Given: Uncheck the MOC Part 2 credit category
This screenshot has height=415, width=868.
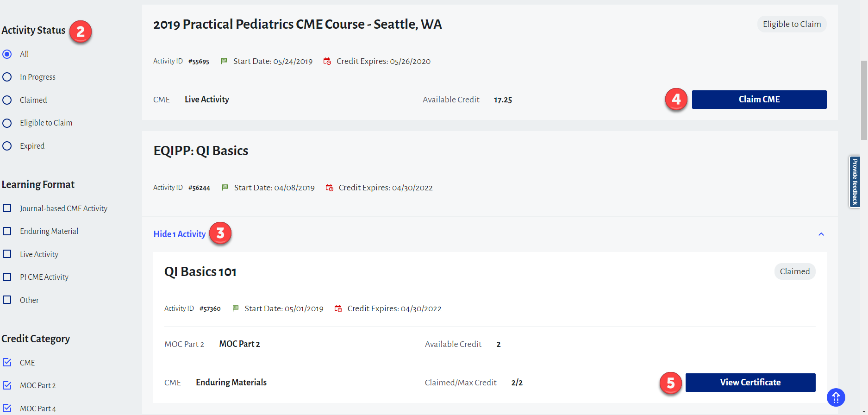Looking at the screenshot, I should [x=7, y=385].
